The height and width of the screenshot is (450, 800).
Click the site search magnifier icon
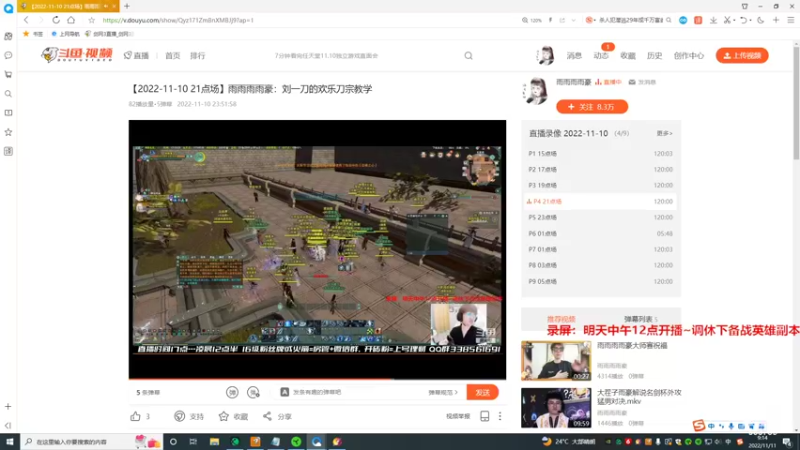[x=468, y=56]
